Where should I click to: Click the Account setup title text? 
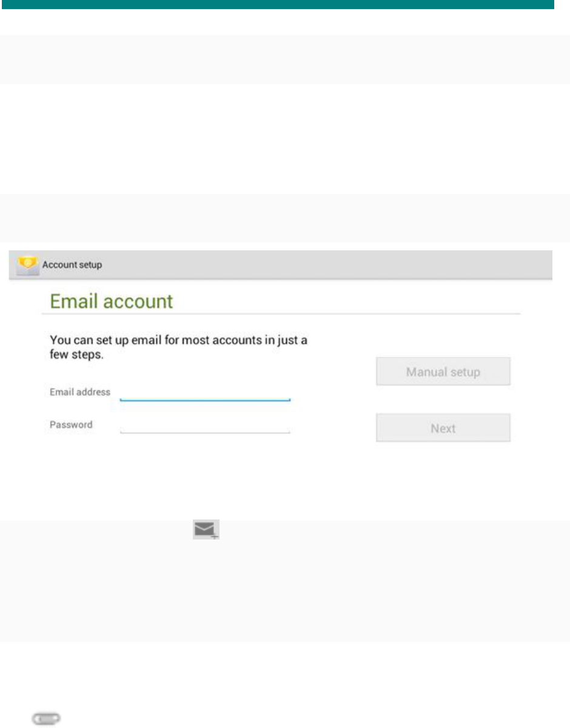coord(72,265)
